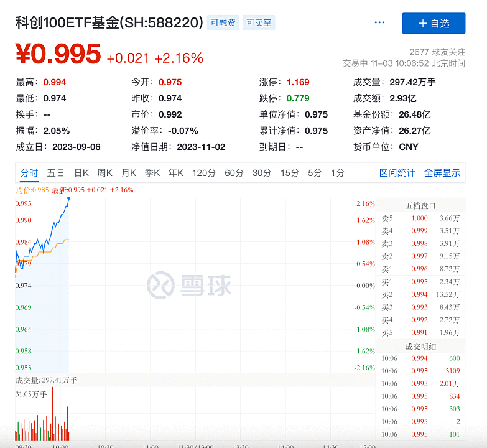
Task: Click the 买2 order row at 0.994
Action: tap(420, 294)
